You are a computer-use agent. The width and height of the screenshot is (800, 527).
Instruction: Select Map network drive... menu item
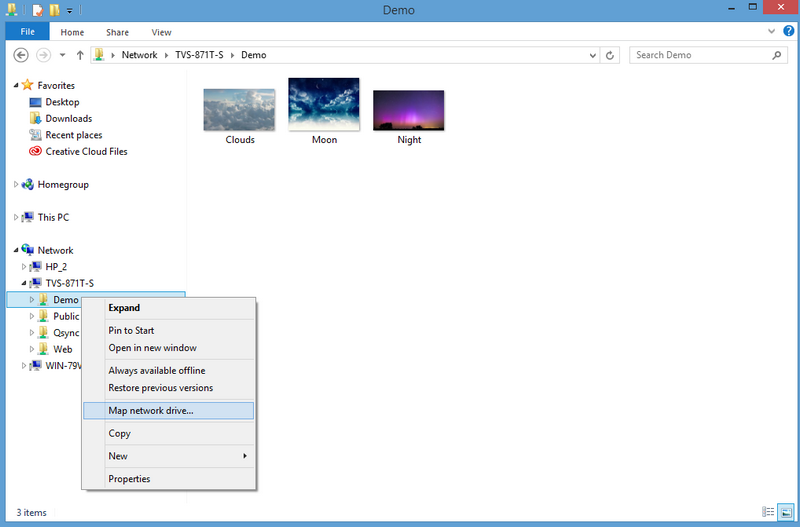click(151, 410)
